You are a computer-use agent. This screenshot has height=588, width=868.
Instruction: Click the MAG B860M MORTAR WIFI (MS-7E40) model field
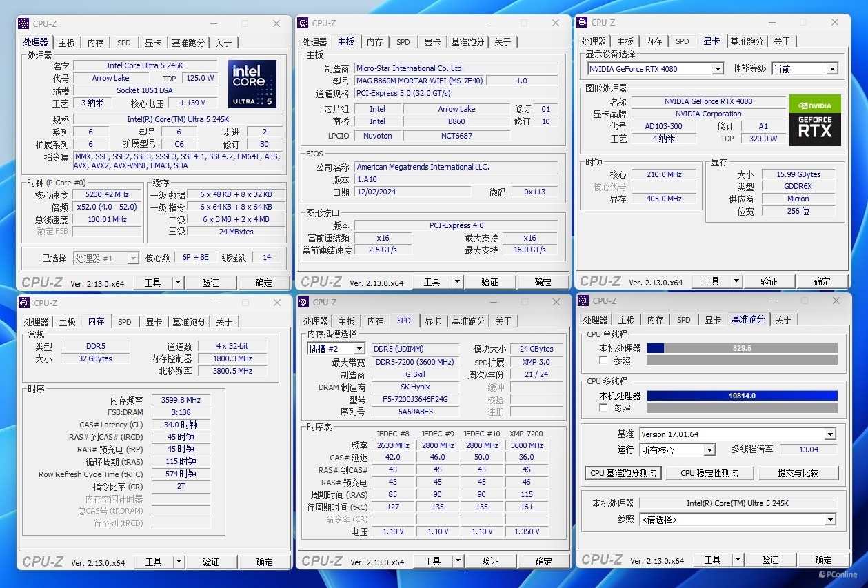(x=419, y=81)
